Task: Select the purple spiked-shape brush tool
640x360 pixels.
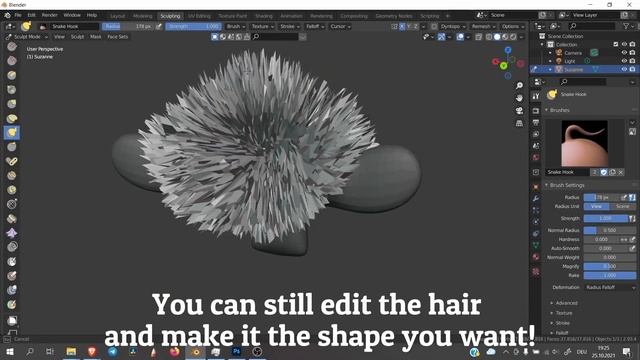Action: click(x=12, y=233)
